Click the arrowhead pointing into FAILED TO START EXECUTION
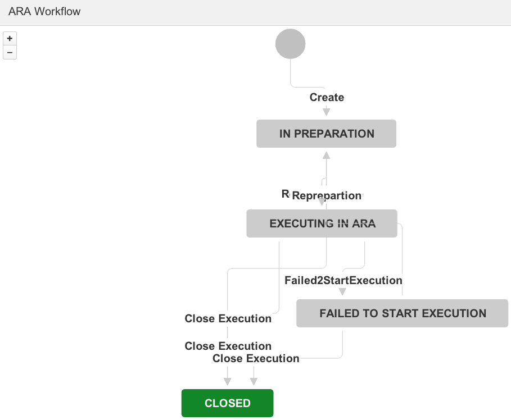511x420 pixels. (342, 292)
